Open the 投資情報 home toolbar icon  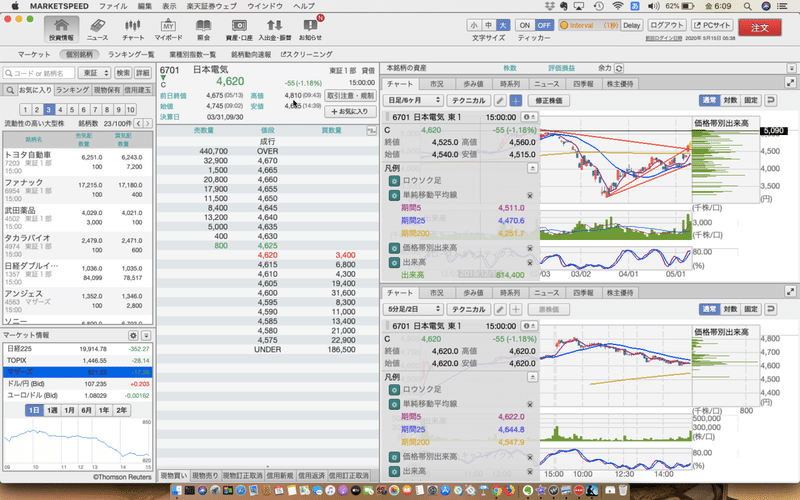61,29
